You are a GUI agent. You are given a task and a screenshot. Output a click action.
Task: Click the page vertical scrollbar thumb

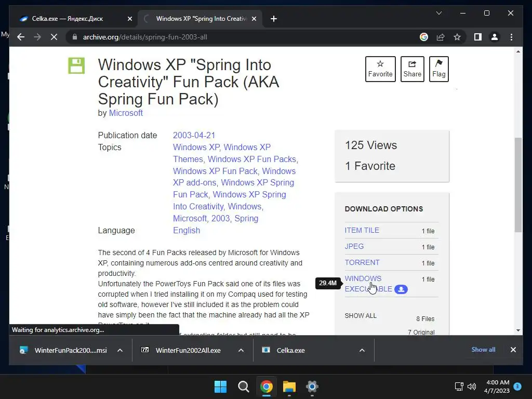click(518, 185)
